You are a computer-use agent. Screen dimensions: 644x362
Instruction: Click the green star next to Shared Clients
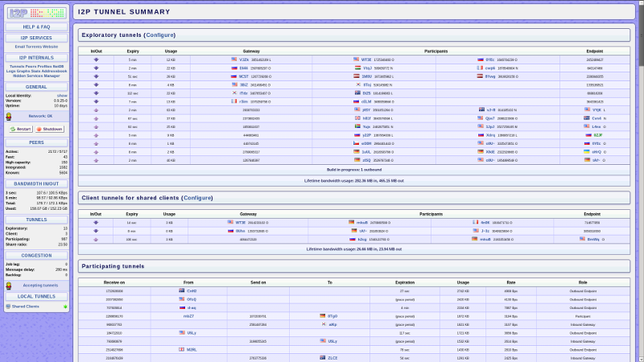(x=65, y=306)
